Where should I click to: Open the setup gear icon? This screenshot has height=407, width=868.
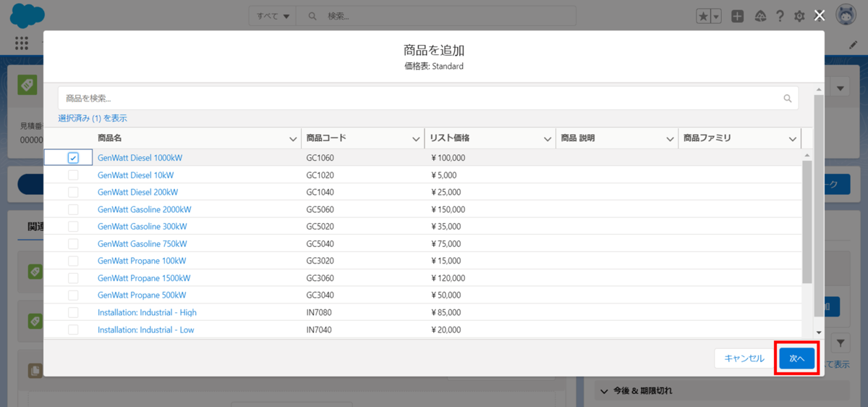click(799, 16)
